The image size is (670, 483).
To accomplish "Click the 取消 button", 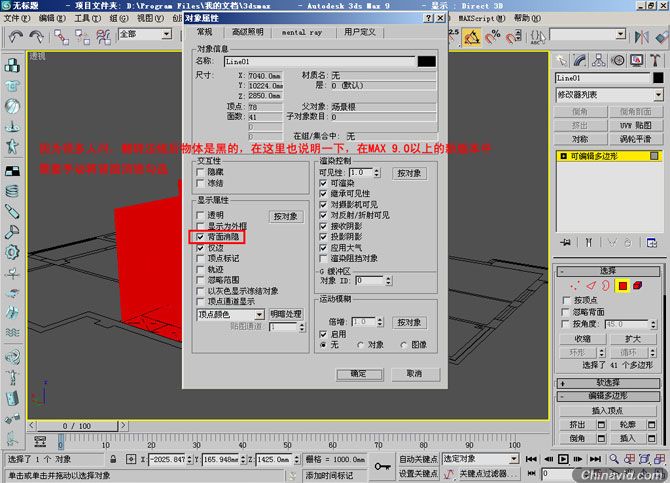I will click(x=414, y=374).
